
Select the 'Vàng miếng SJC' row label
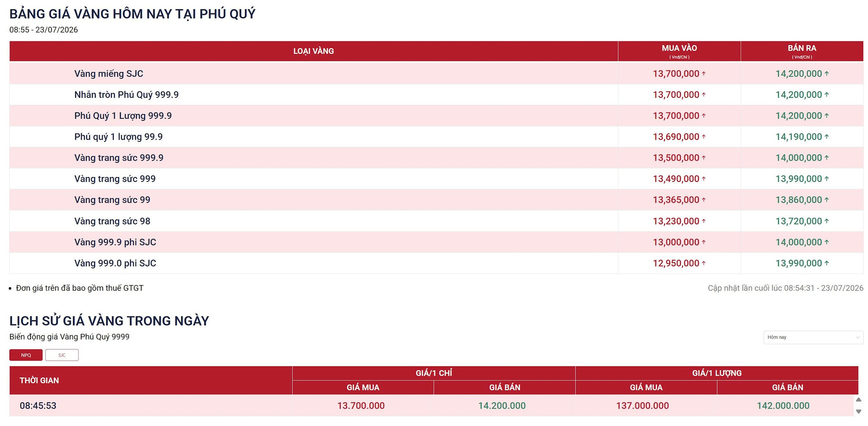click(108, 74)
